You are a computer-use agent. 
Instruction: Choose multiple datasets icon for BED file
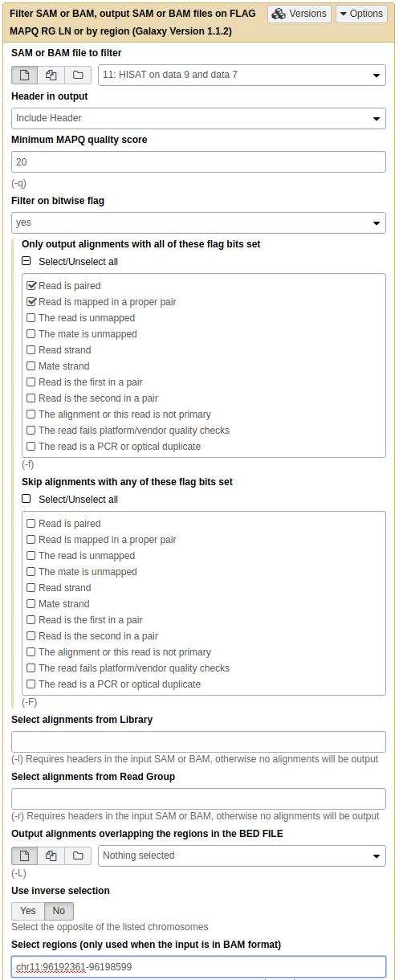(x=51, y=855)
